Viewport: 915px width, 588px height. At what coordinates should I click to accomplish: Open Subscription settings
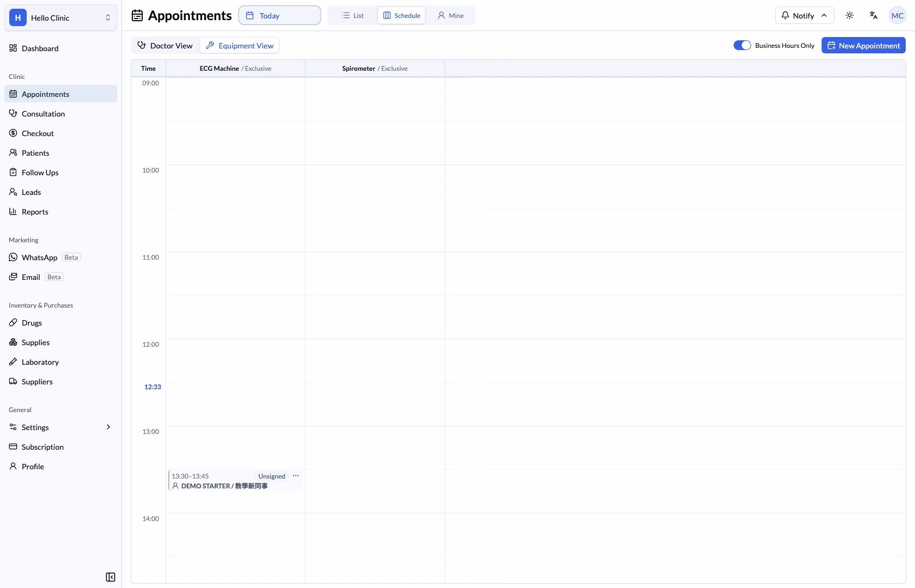[x=60, y=447]
